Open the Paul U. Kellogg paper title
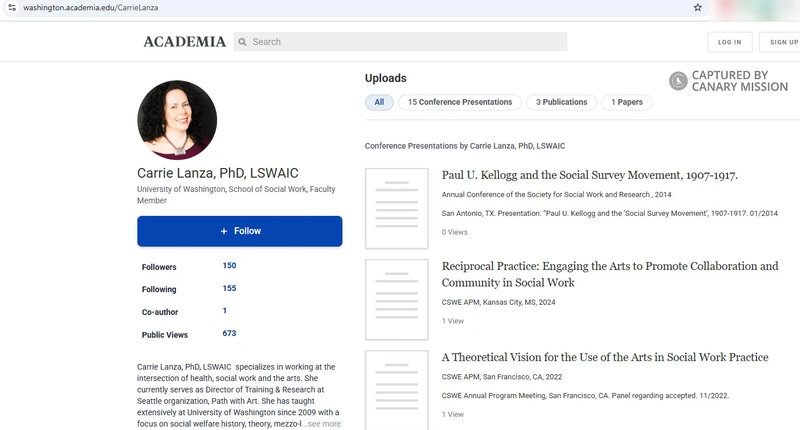800x430 pixels. pyautogui.click(x=589, y=175)
